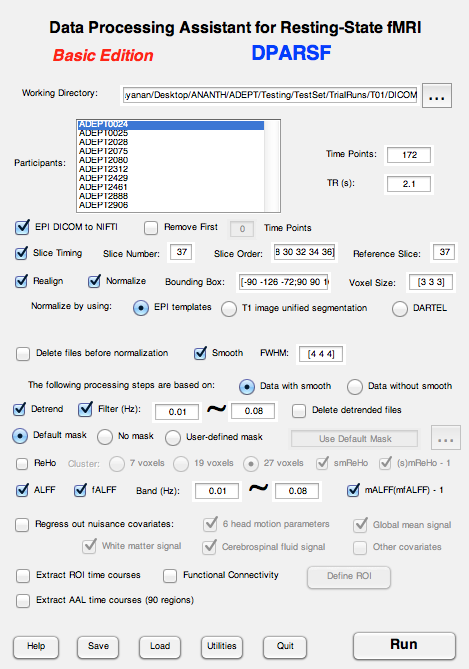Click the Reference Slice field
The image size is (469, 669).
click(445, 252)
